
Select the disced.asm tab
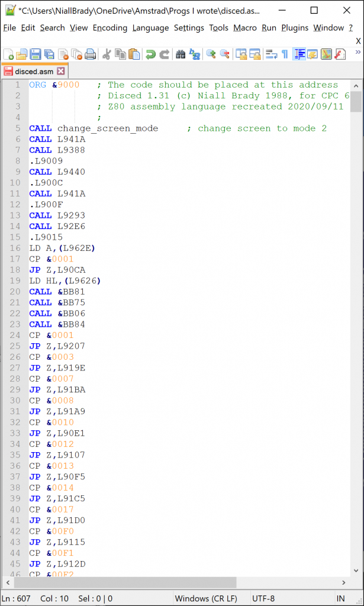pyautogui.click(x=35, y=71)
